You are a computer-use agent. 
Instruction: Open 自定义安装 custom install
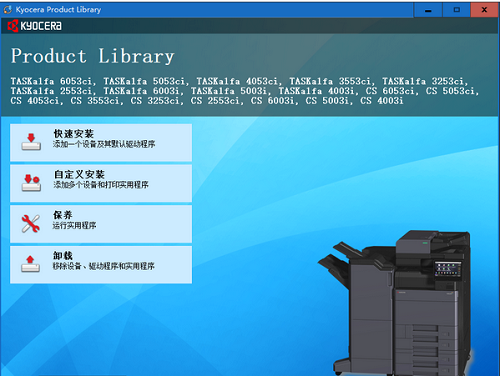(101, 183)
